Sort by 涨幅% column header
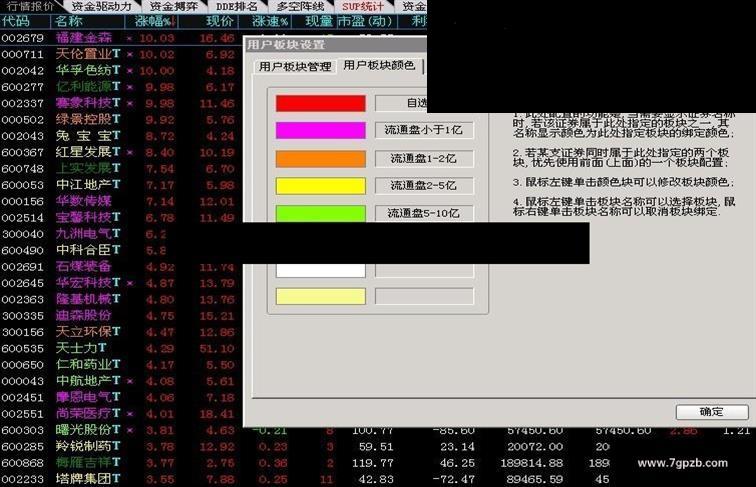Image resolution: width=756 pixels, height=487 pixels. point(152,21)
